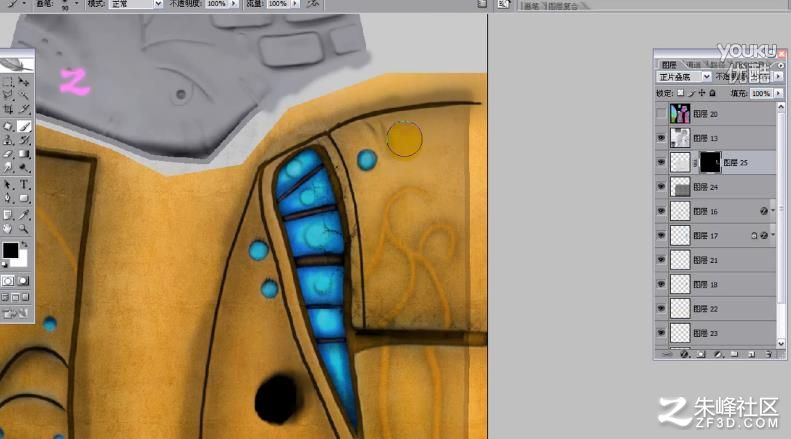
Task: Select the Eraser tool
Action: (x=8, y=154)
